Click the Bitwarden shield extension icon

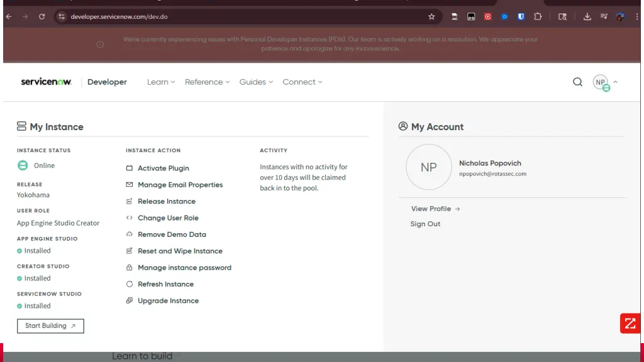[x=521, y=17]
